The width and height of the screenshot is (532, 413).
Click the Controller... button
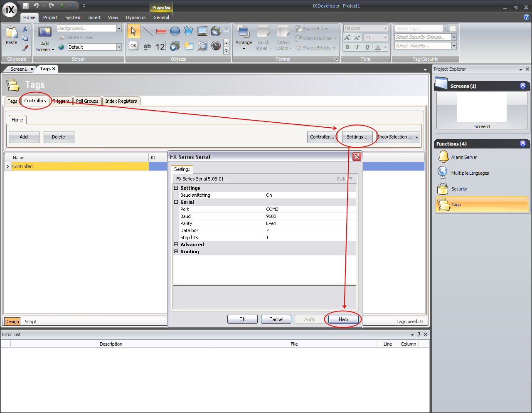point(322,137)
